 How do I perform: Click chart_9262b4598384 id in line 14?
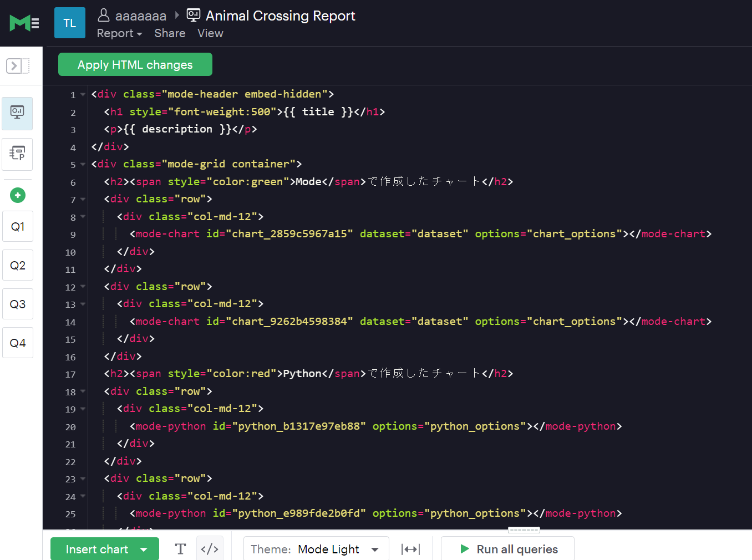point(289,321)
